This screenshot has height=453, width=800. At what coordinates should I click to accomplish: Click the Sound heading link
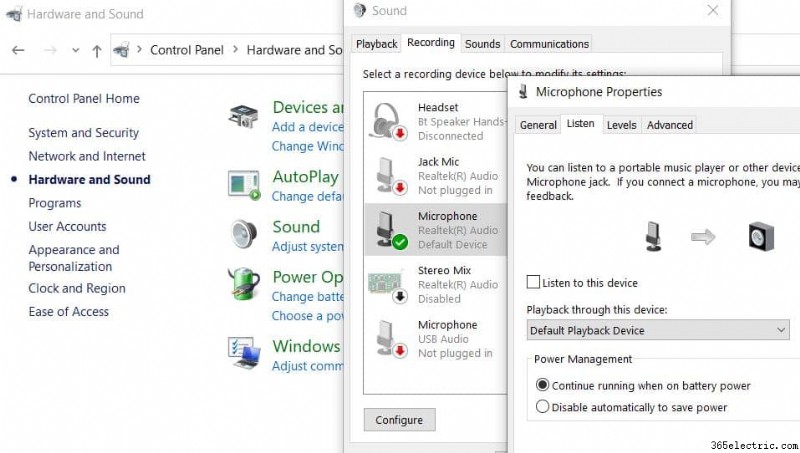point(296,226)
